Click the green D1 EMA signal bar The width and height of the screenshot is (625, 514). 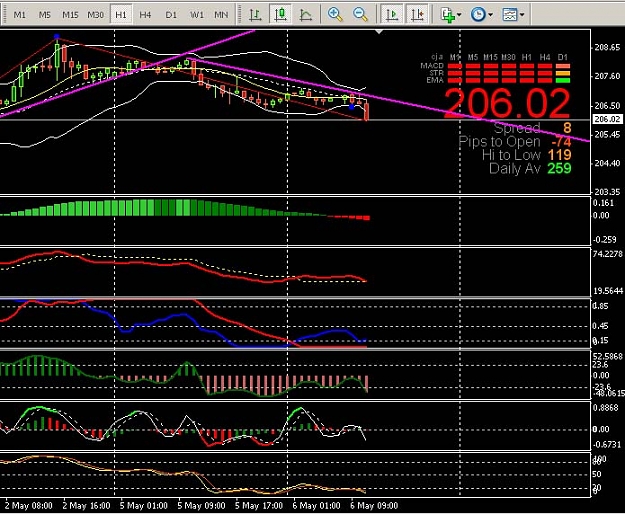pos(563,80)
